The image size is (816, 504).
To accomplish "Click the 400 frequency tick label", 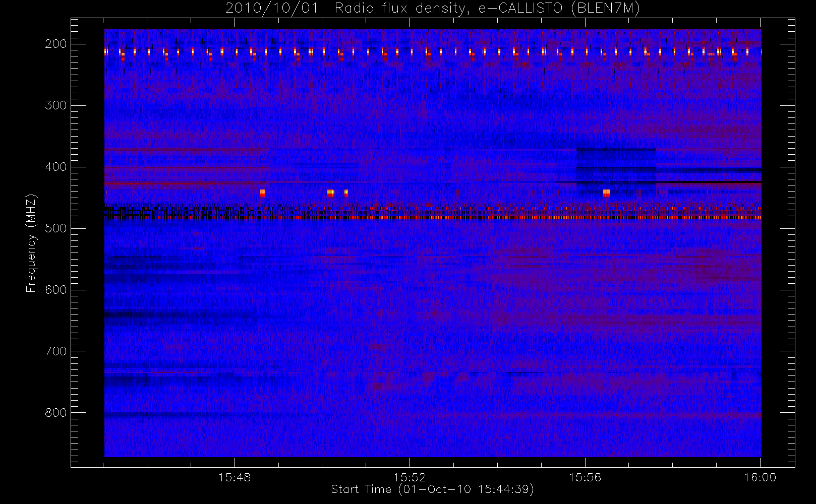I will coord(56,167).
